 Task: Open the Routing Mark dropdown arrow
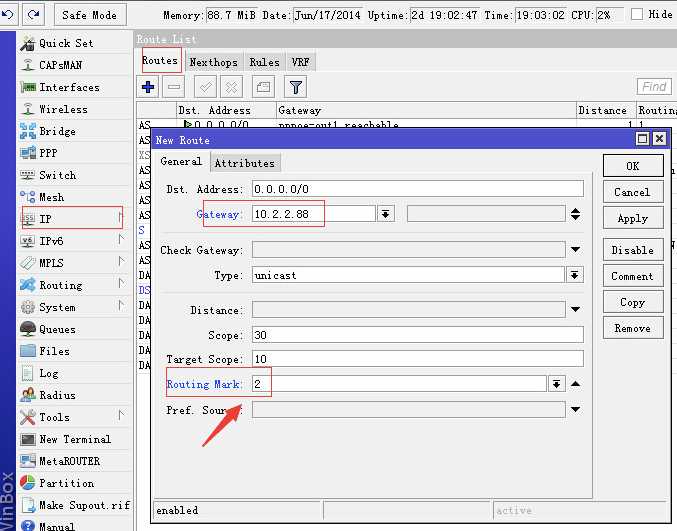tap(557, 384)
